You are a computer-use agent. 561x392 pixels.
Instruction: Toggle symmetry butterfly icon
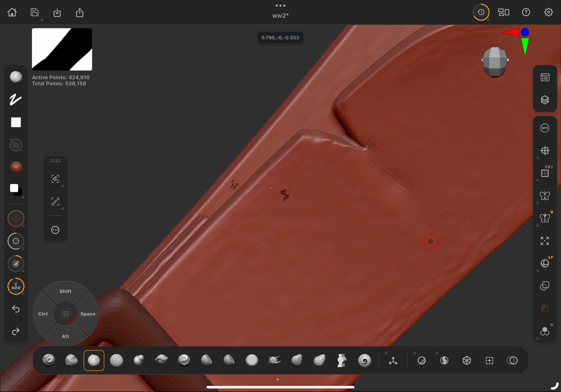544,196
